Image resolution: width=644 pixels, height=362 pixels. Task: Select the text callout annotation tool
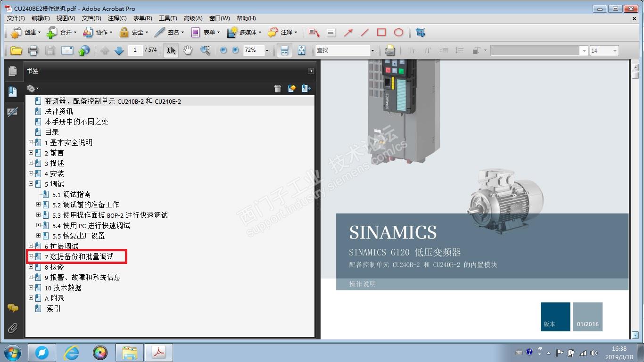[x=314, y=33]
